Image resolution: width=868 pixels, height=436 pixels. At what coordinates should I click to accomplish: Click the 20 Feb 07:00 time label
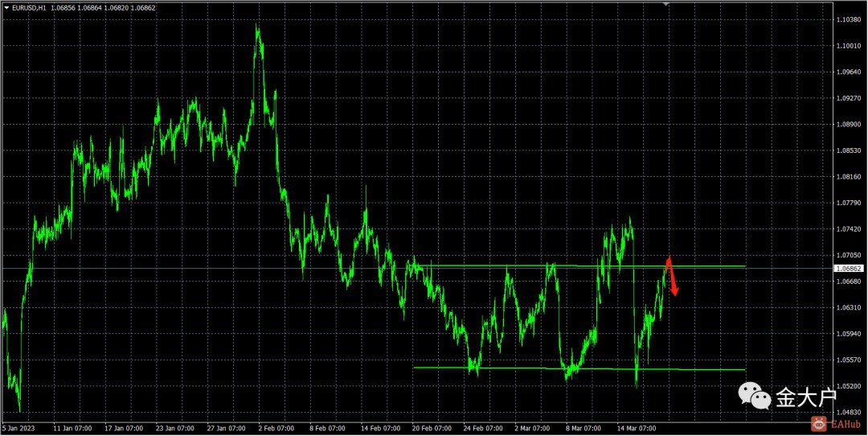coord(433,428)
